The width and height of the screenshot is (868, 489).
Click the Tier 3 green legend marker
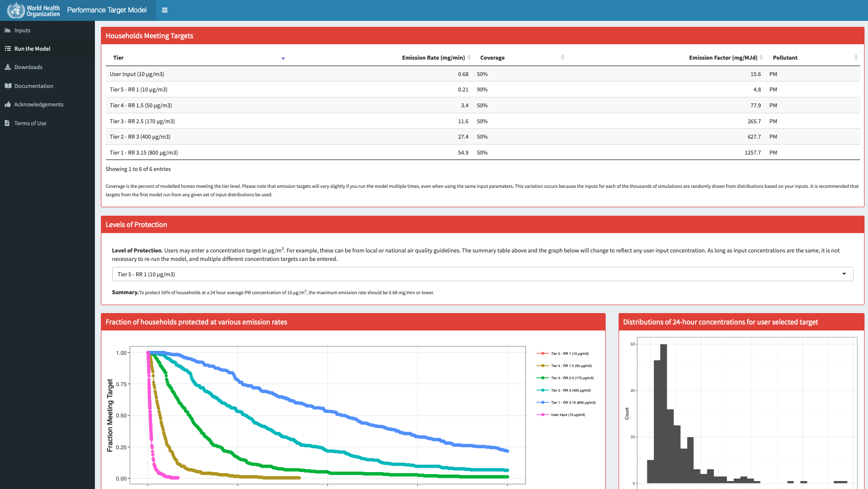(x=543, y=378)
